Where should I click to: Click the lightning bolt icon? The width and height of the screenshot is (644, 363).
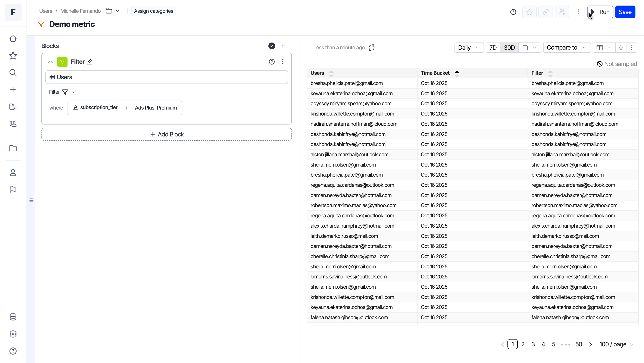[621, 47]
